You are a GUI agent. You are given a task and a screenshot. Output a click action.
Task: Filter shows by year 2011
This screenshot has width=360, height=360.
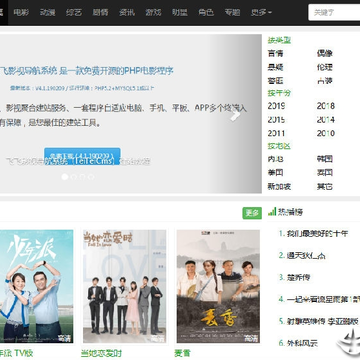[x=276, y=133]
